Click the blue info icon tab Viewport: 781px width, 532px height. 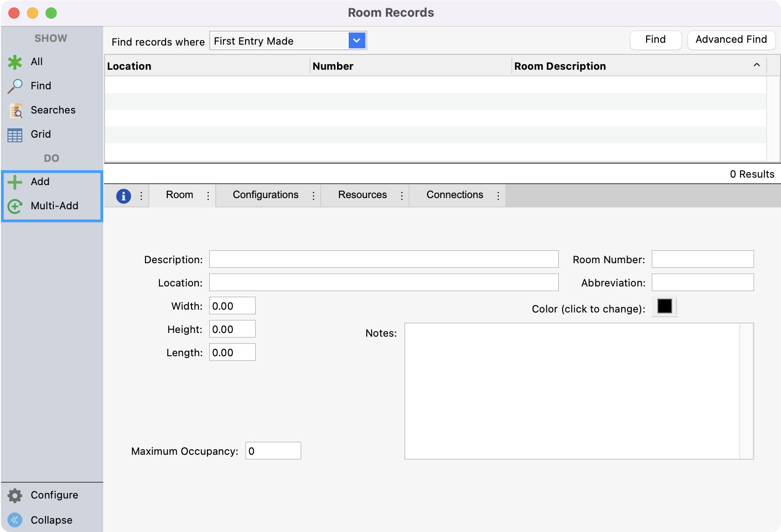pyautogui.click(x=123, y=196)
